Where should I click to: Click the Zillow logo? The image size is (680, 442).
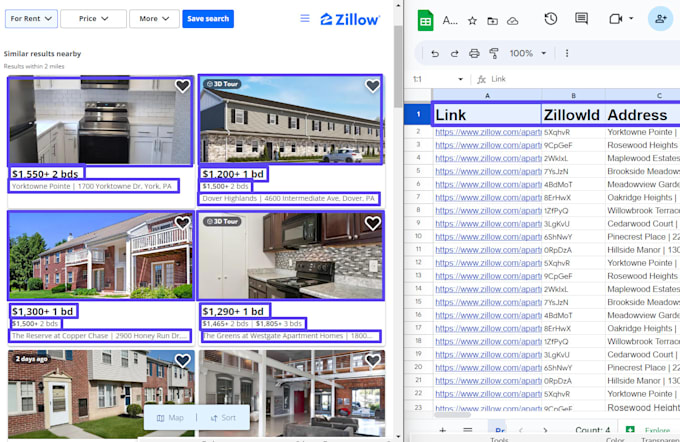point(350,20)
